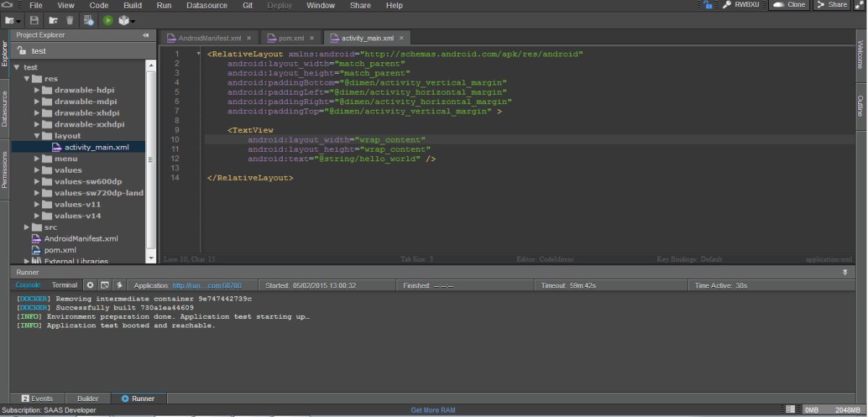Open the new project toolbar dropdown
Image resolution: width=868 pixels, height=417 pixels.
(x=13, y=21)
